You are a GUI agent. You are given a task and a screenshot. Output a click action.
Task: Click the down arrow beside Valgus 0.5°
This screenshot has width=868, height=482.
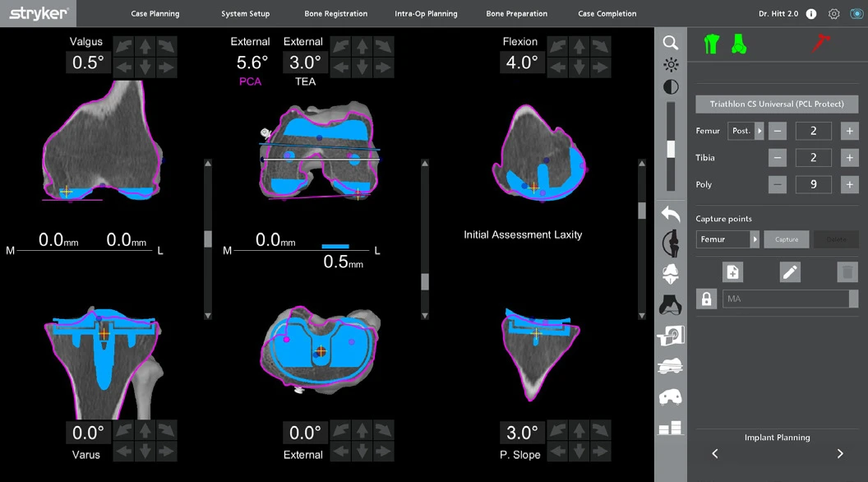click(x=145, y=67)
